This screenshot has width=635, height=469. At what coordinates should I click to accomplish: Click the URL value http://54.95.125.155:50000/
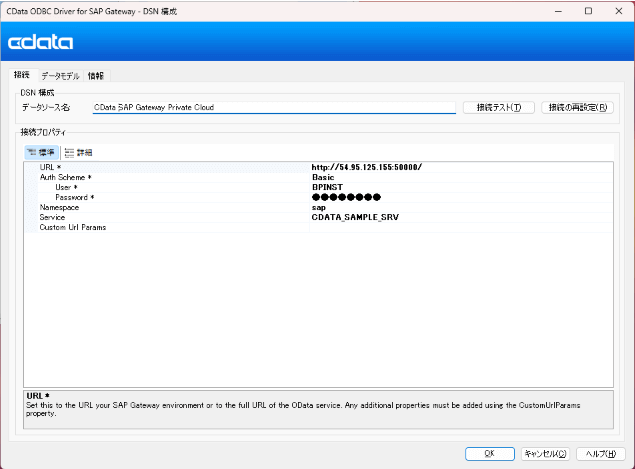pyautogui.click(x=367, y=167)
